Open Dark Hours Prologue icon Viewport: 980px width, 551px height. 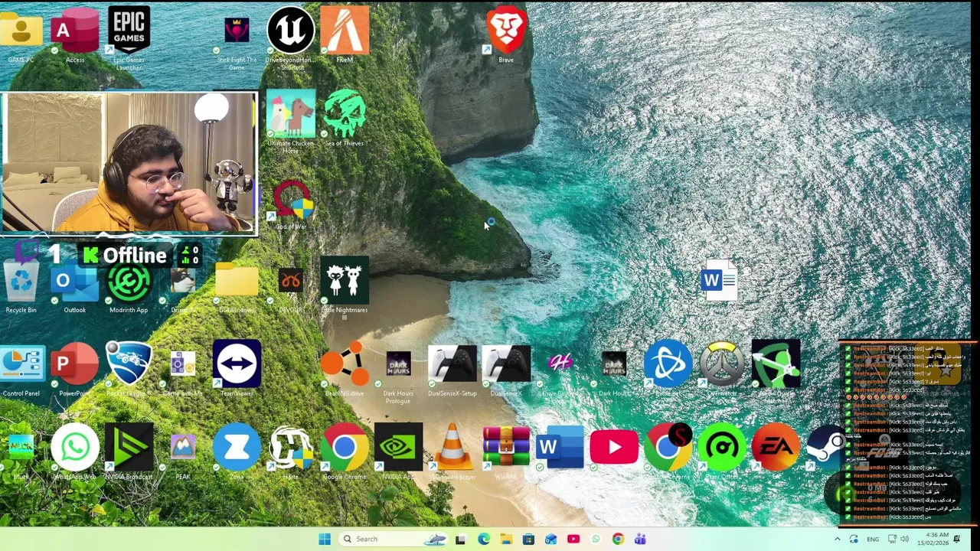pyautogui.click(x=398, y=365)
